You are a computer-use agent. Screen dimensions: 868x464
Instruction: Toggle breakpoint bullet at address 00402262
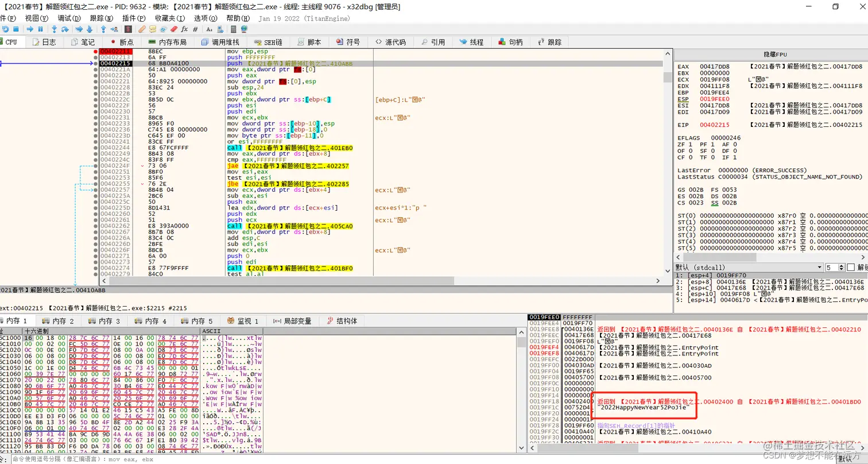(95, 226)
